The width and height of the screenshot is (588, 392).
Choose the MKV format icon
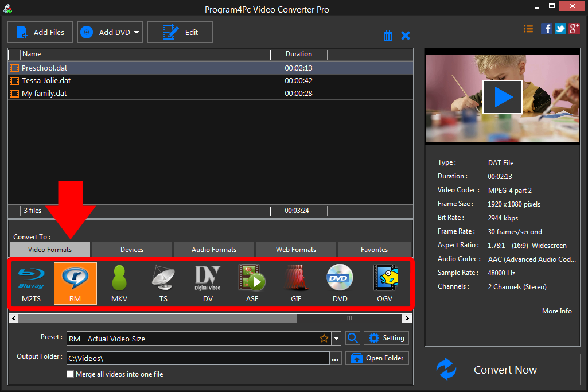point(119,283)
